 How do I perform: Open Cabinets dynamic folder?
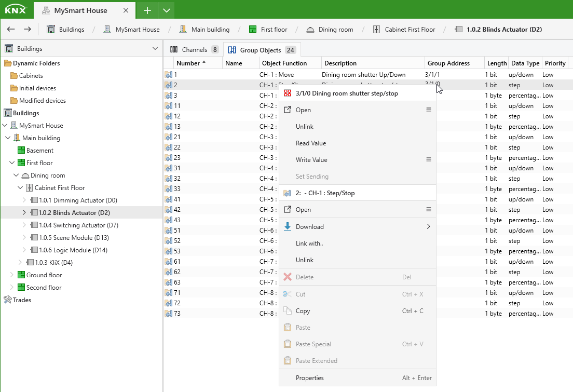[x=31, y=76]
